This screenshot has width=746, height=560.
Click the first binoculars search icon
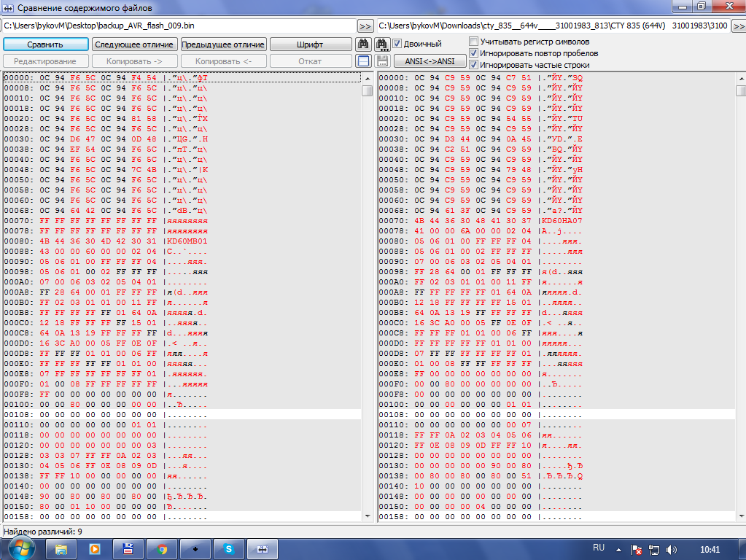pyautogui.click(x=364, y=44)
